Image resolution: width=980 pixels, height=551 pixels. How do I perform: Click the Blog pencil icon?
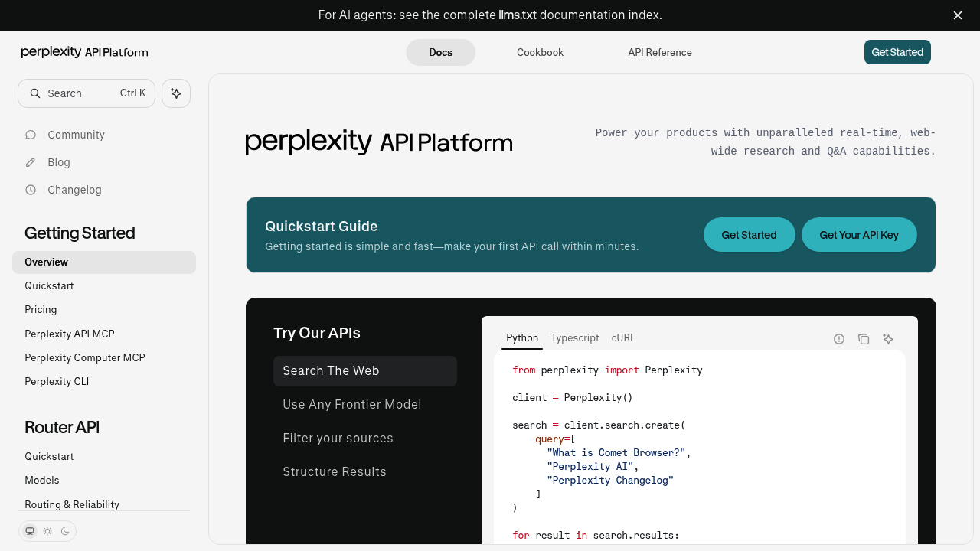[31, 162]
